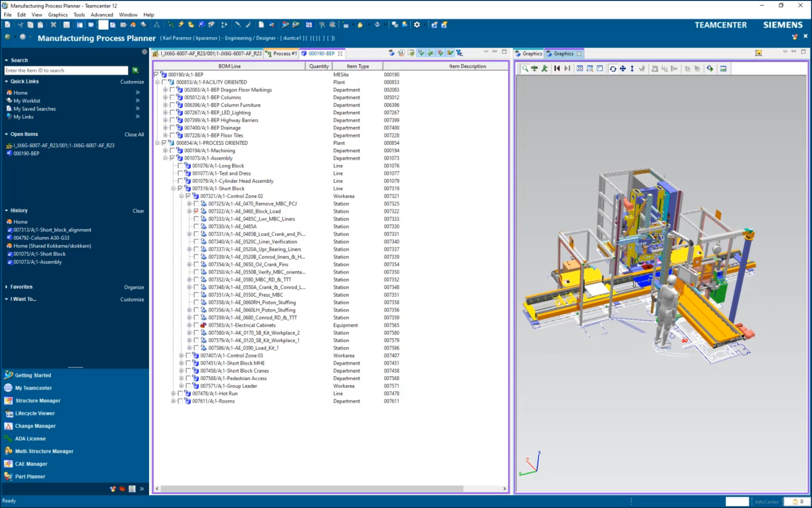Expand the 007407/A;1-Control Zone 03 node

182,356
